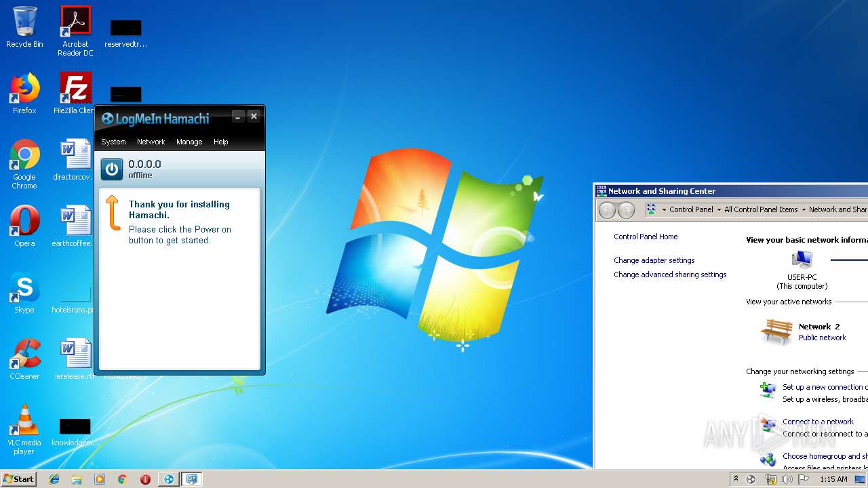Select the knowledgem desktop file
The image size is (868, 488).
(x=75, y=432)
